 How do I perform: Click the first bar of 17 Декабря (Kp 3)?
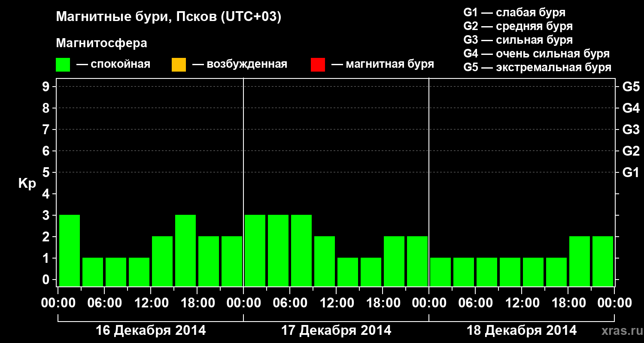coord(255,250)
